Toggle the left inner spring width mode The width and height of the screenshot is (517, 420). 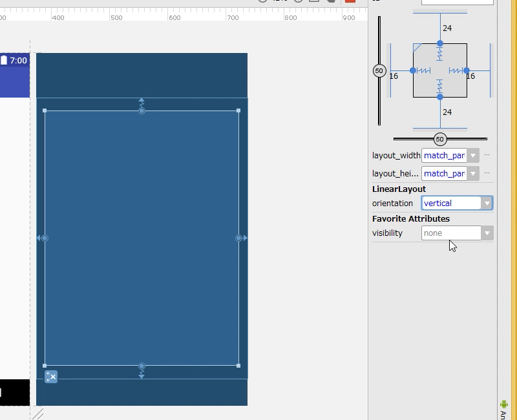(424, 70)
